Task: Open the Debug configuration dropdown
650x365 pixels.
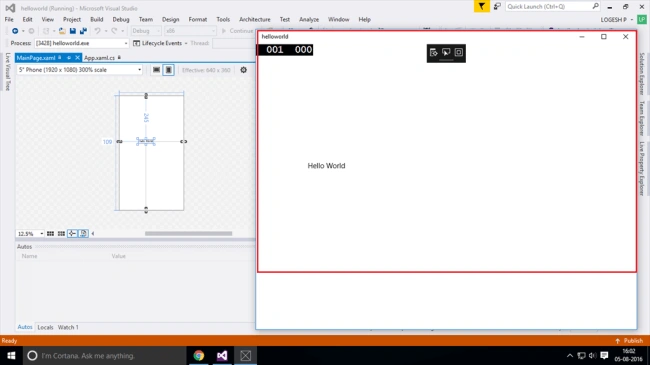Action: point(146,31)
